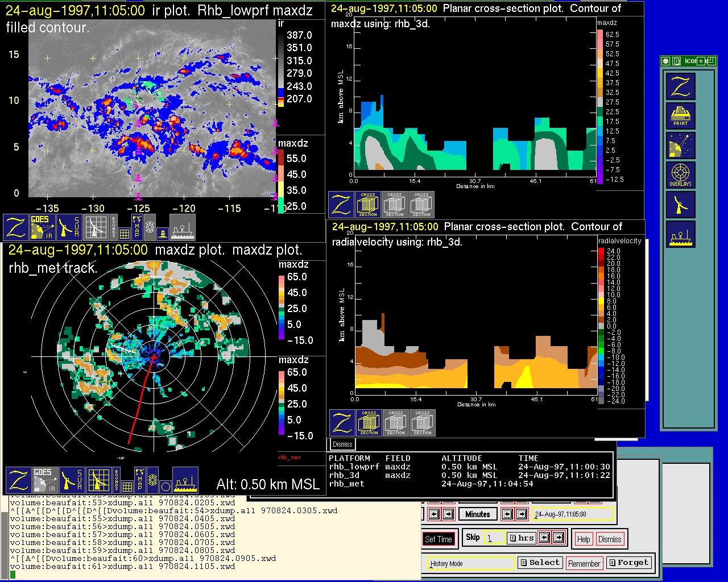Image resolution: width=728 pixels, height=582 pixels.
Task: Click the Help button in the time controller
Action: [584, 539]
